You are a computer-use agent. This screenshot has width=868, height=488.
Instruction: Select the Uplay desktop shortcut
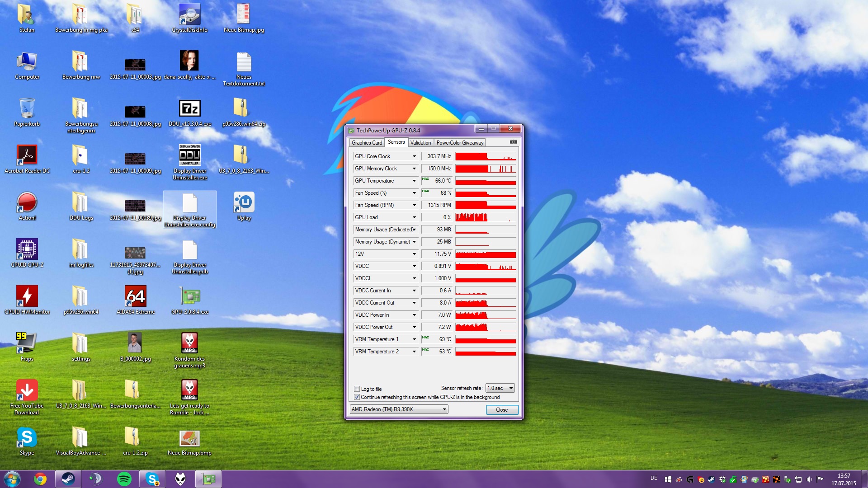(x=244, y=202)
